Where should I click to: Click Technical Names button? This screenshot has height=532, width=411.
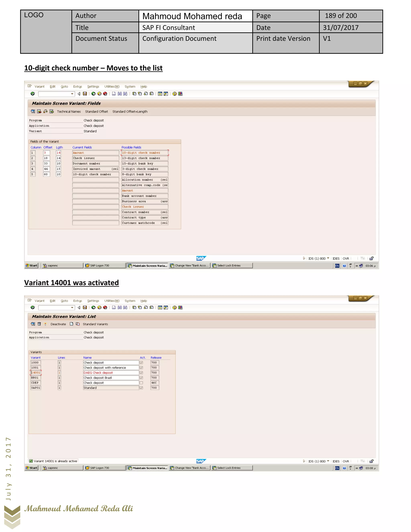(x=69, y=112)
